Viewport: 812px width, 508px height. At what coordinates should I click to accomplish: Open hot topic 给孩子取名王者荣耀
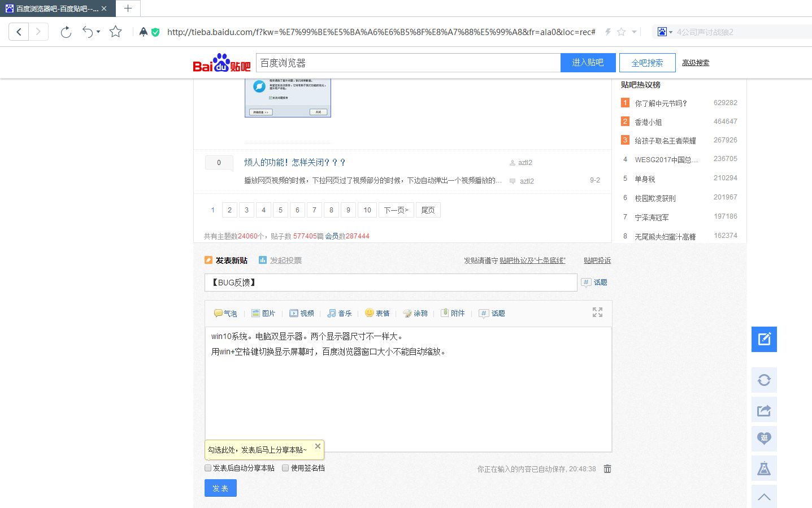[665, 141]
